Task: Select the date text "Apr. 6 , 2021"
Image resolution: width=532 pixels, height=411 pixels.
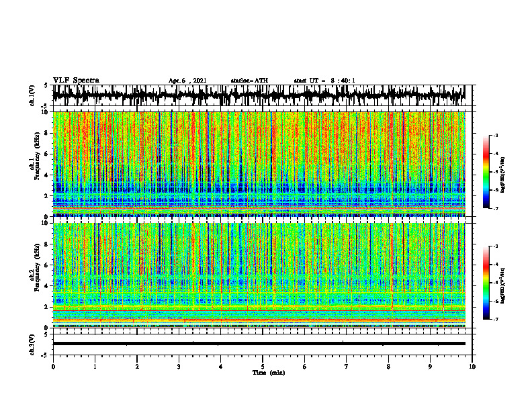Action: (x=187, y=81)
